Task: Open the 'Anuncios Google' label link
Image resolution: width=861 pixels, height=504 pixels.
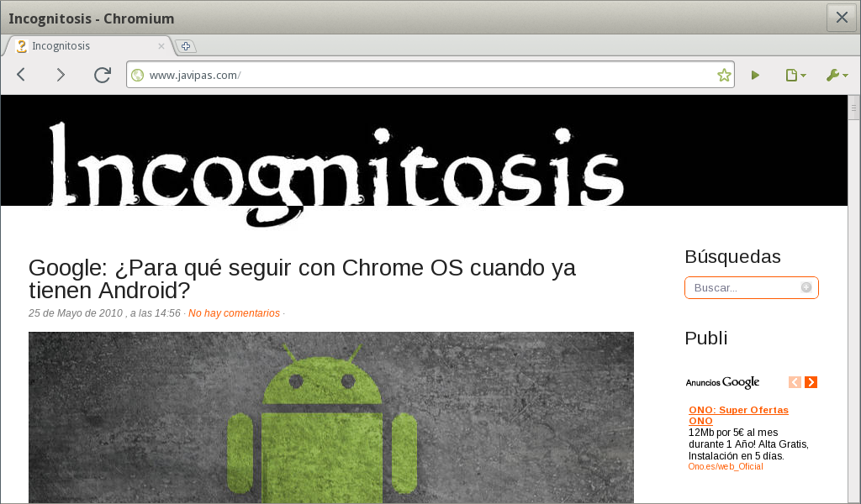Action: (722, 382)
